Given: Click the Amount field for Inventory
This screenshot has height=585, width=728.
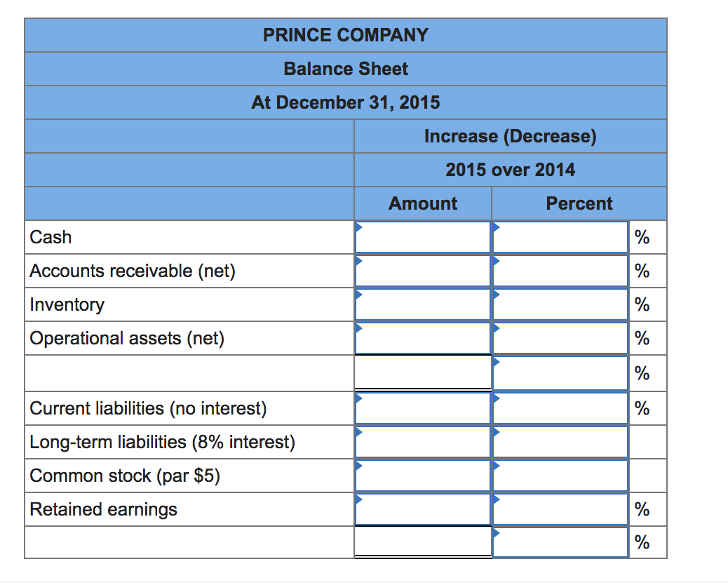Looking at the screenshot, I should 423,304.
